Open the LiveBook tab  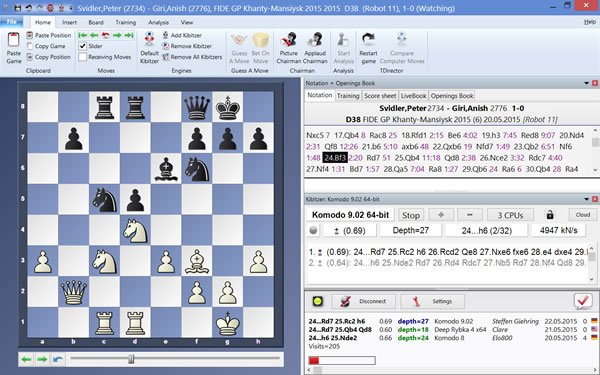[x=413, y=96]
